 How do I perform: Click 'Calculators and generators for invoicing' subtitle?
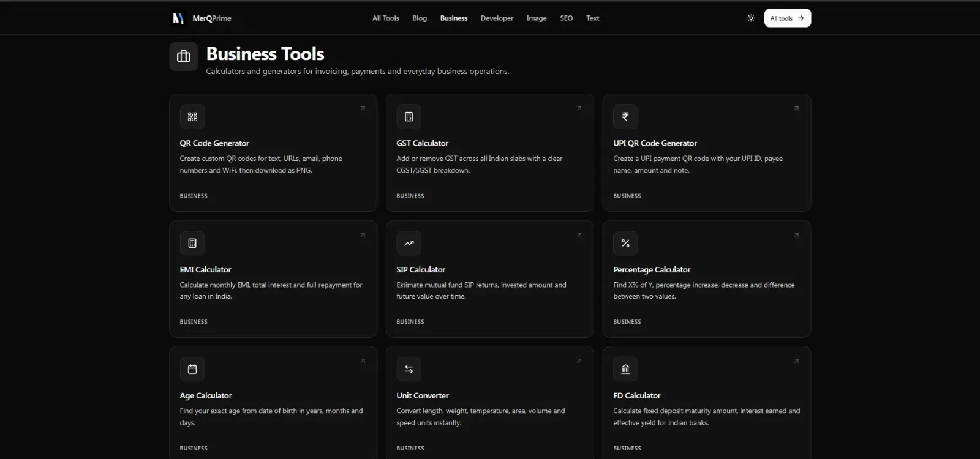358,72
